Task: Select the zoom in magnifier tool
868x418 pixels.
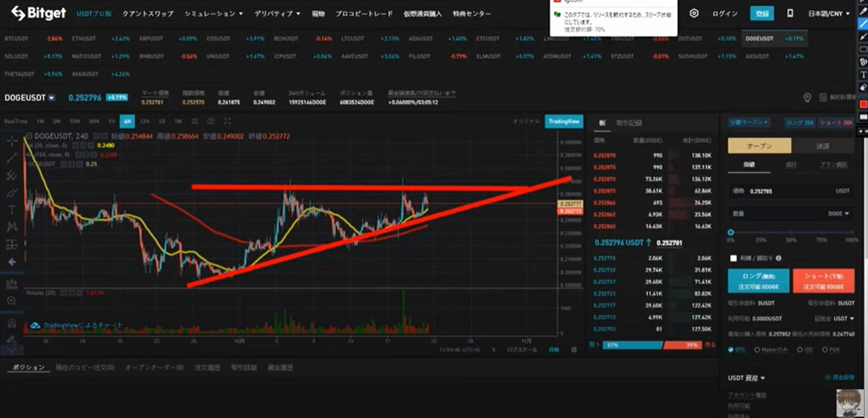Action: 12,301
